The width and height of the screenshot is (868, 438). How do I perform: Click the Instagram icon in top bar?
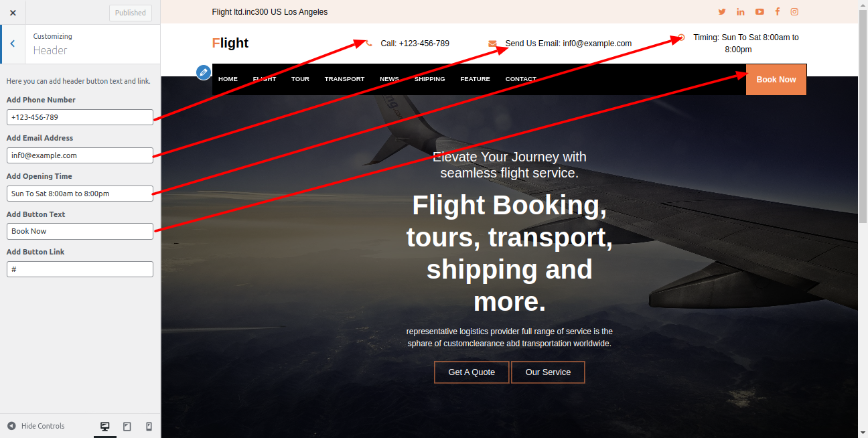794,11
